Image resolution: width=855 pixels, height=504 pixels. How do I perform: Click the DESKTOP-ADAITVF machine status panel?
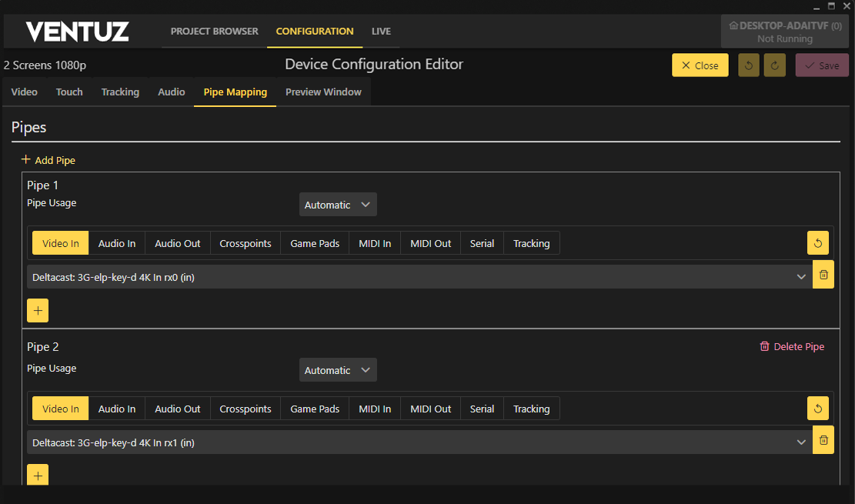point(785,32)
